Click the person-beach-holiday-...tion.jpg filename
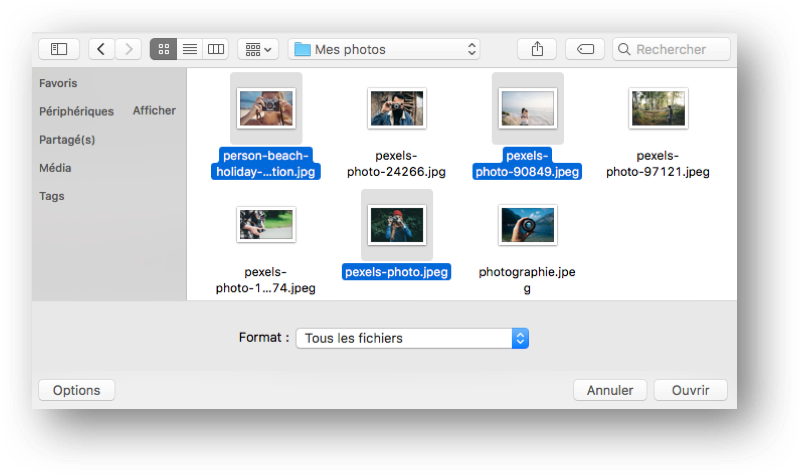Screen dimensions: 802x474 tap(266, 164)
